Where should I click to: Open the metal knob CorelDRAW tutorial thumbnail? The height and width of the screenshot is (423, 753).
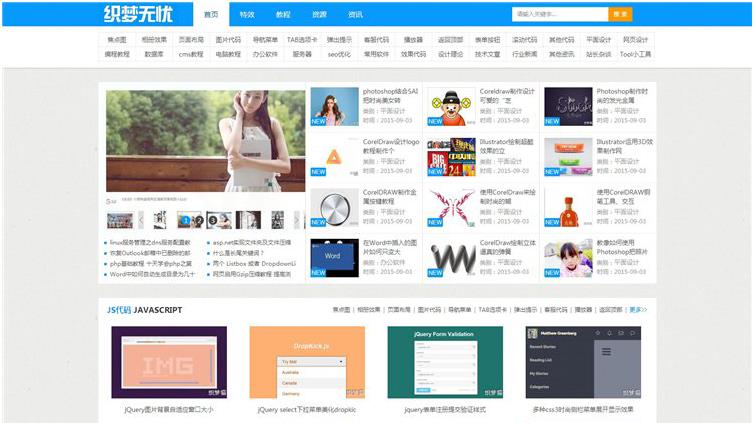point(333,207)
